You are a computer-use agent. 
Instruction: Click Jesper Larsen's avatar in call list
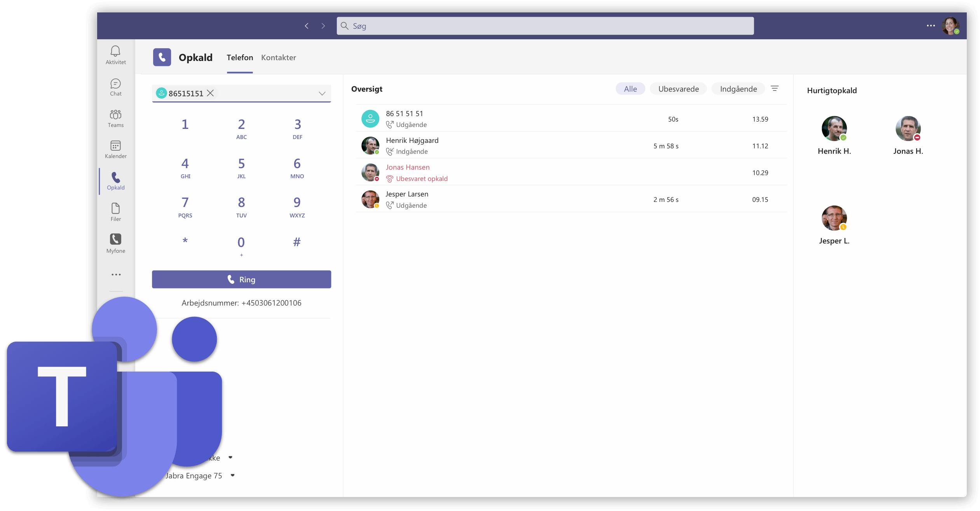point(370,199)
